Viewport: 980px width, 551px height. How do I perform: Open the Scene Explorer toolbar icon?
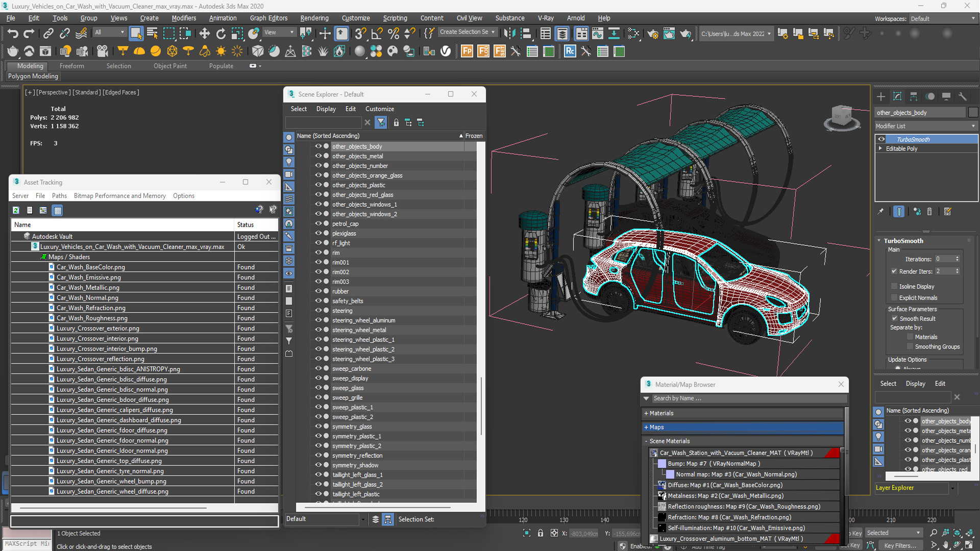click(546, 34)
